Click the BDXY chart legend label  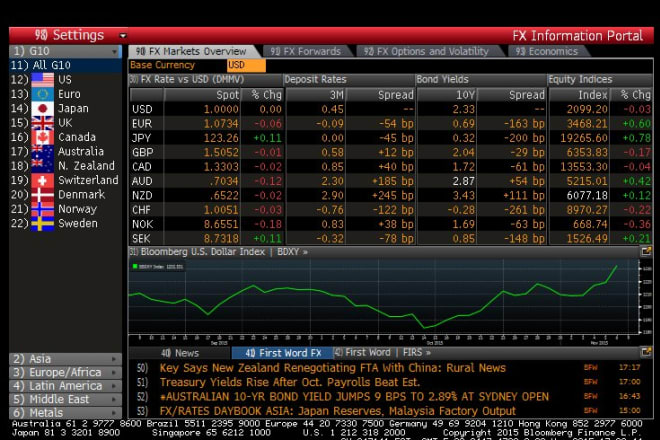click(157, 267)
